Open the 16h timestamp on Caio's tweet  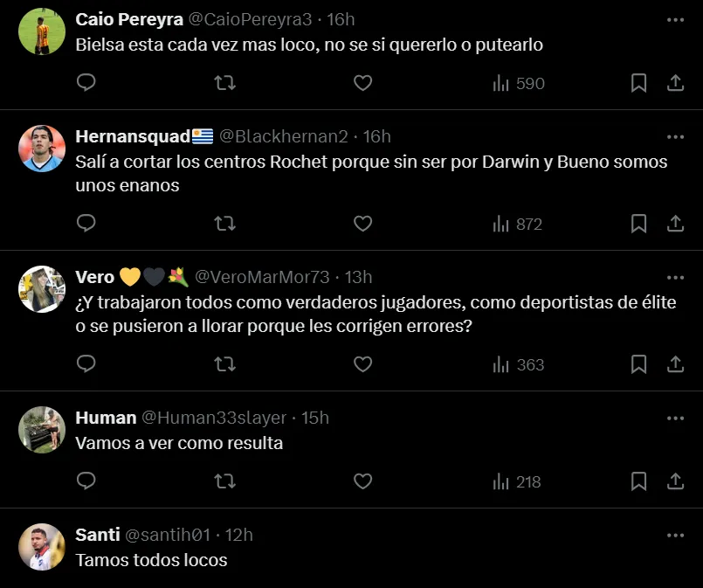click(341, 19)
